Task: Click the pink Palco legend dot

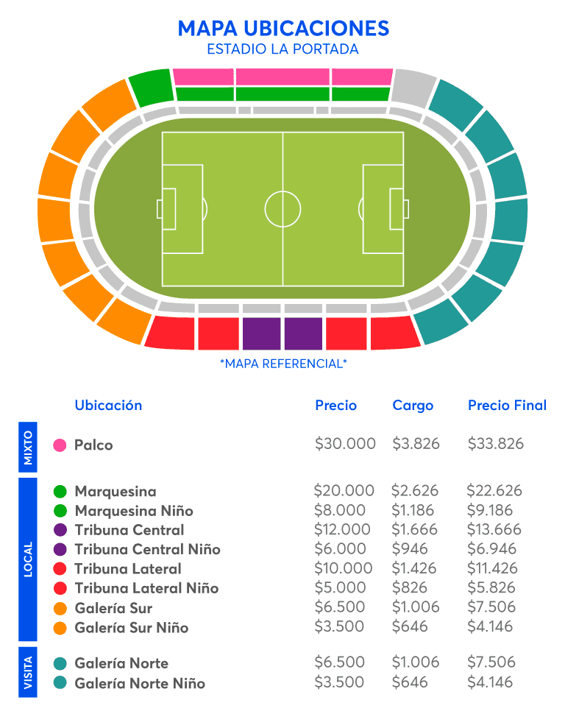Action: (x=60, y=445)
